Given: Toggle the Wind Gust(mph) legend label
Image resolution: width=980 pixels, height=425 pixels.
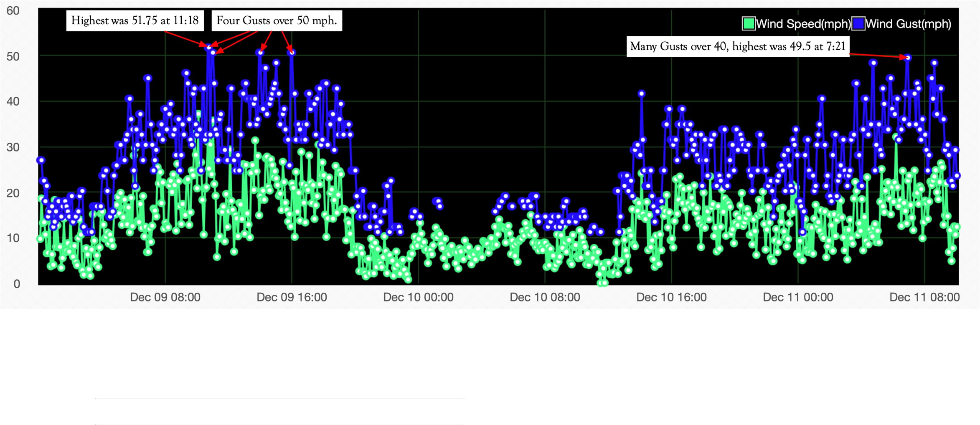Looking at the screenshot, I should (x=908, y=24).
